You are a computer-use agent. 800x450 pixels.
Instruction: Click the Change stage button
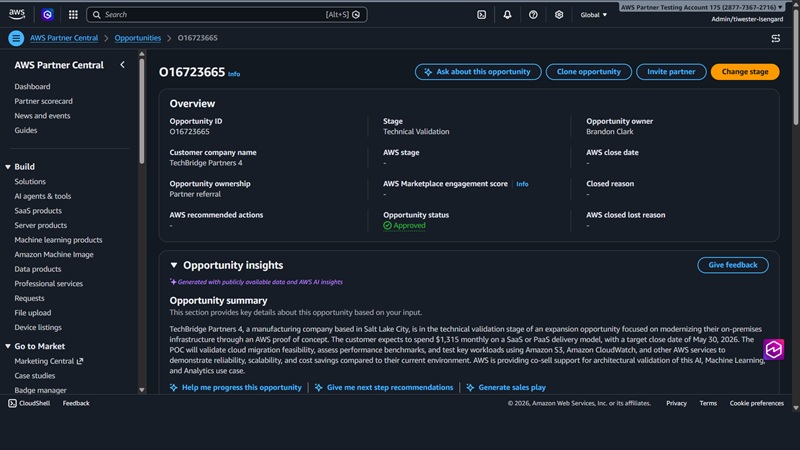click(x=744, y=72)
